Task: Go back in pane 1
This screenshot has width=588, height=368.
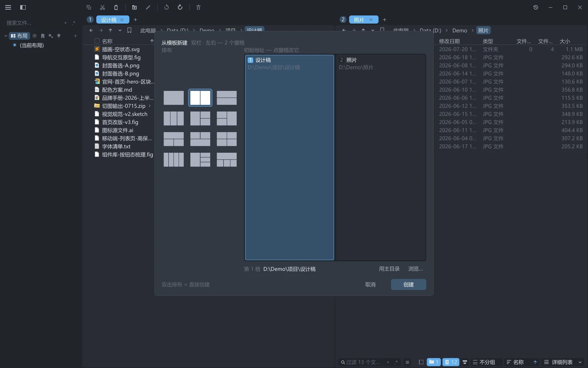Action: (x=91, y=30)
